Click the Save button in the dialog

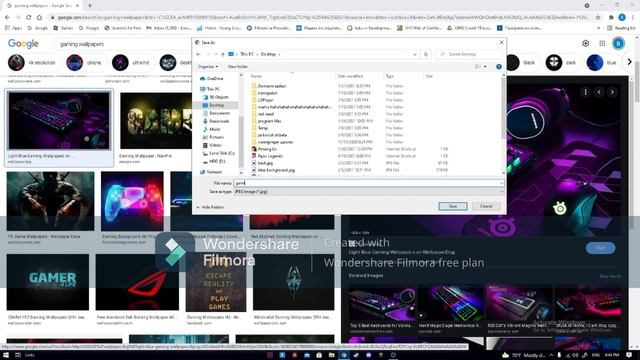point(453,206)
